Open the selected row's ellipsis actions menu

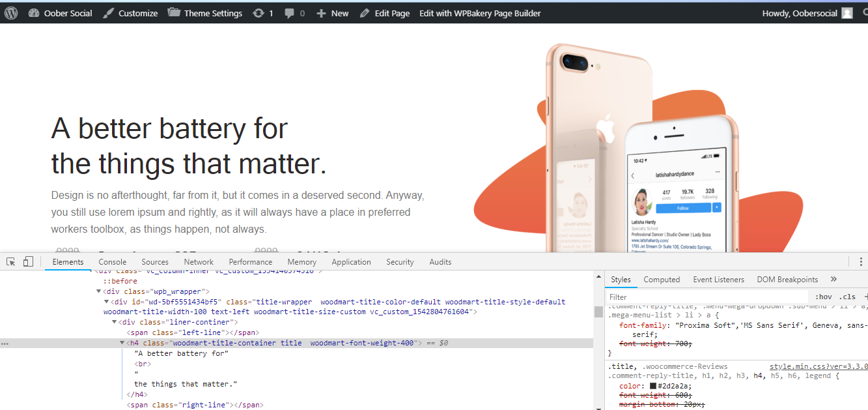tap(5, 343)
